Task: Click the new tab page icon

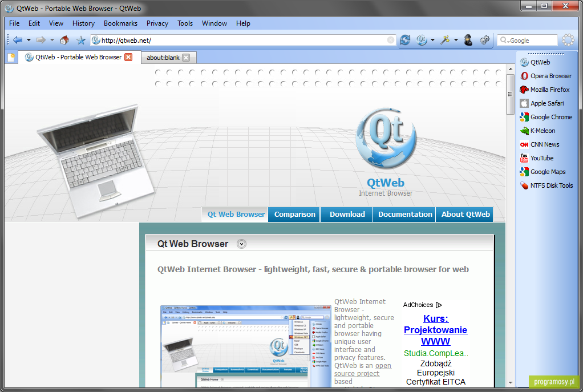Action: point(11,57)
